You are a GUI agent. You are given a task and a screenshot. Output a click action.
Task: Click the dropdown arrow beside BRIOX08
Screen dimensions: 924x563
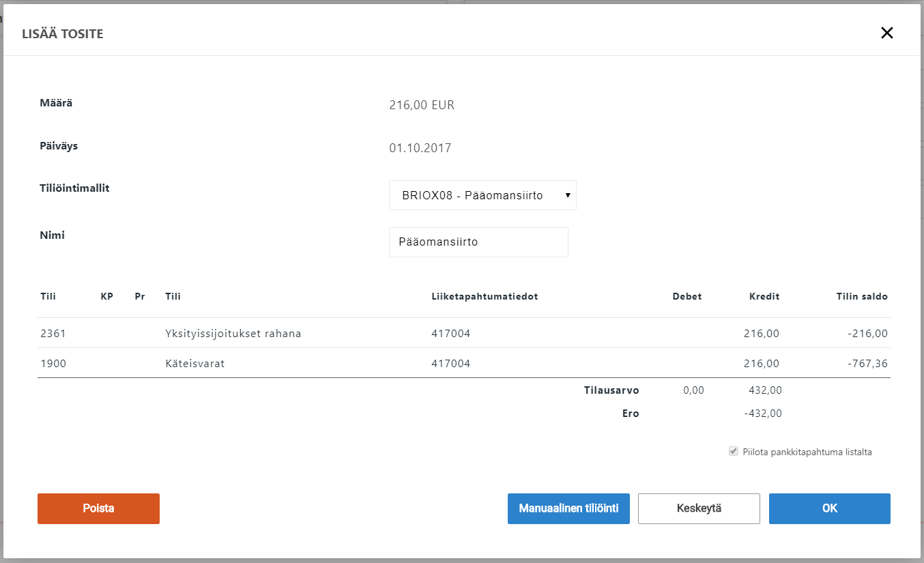pos(567,196)
